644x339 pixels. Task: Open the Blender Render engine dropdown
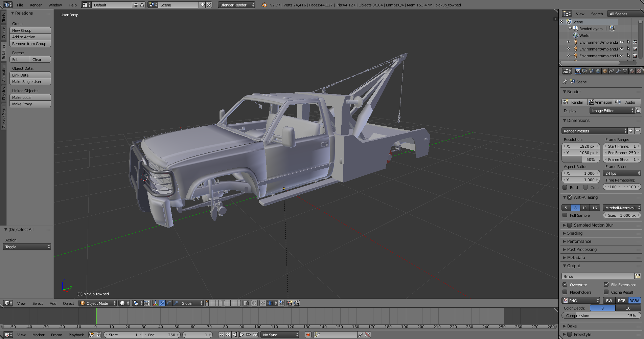click(236, 5)
